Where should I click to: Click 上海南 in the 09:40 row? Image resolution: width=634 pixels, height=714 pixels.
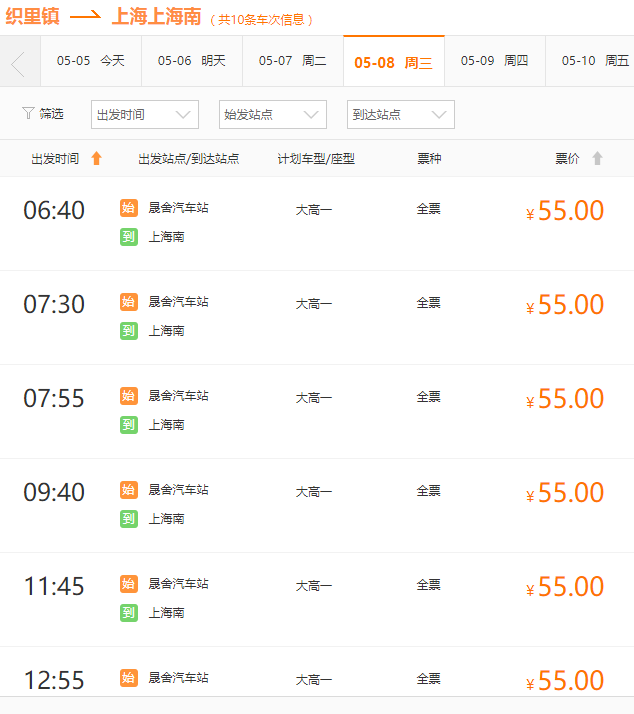point(167,519)
